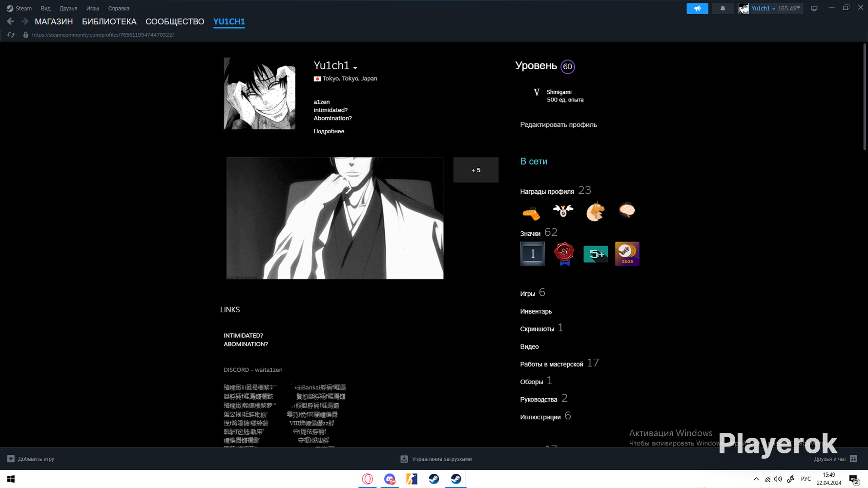The image size is (868, 488).
Task: Expand the arrow next to profile name Yu1ch1
Action: [355, 68]
